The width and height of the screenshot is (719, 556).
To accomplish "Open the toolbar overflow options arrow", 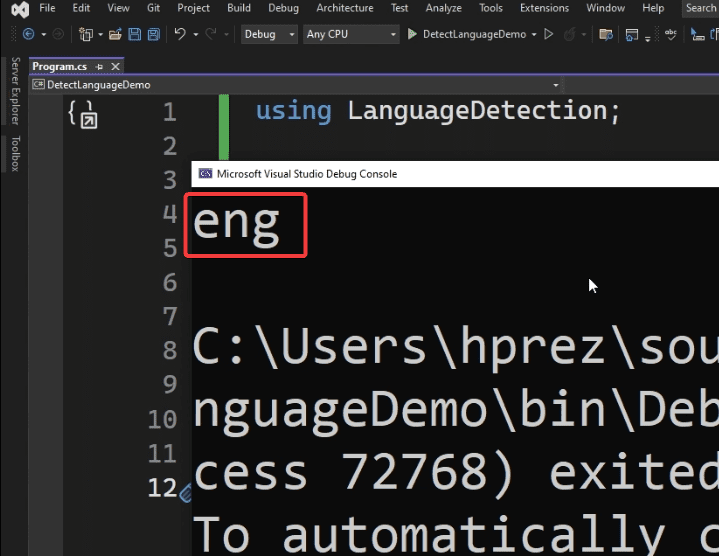I will pos(647,38).
